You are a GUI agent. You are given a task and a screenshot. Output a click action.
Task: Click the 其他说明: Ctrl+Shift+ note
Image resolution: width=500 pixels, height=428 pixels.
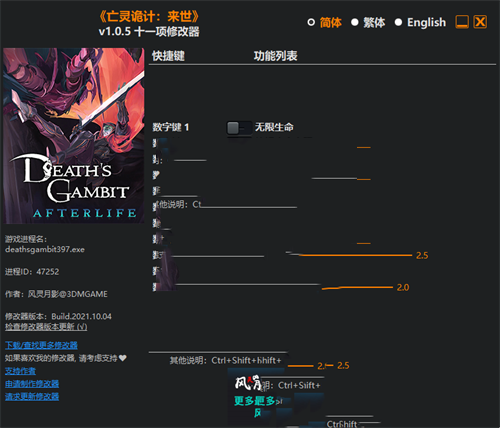coord(226,360)
